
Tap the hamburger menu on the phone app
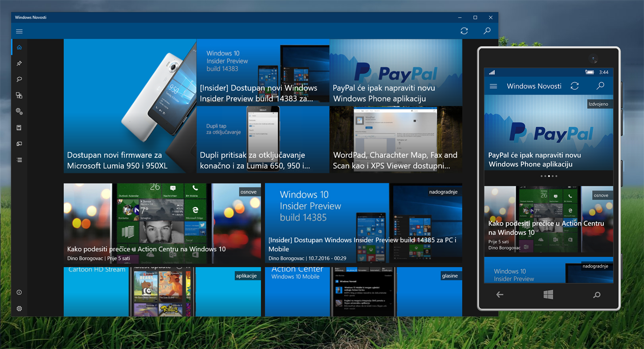click(493, 86)
